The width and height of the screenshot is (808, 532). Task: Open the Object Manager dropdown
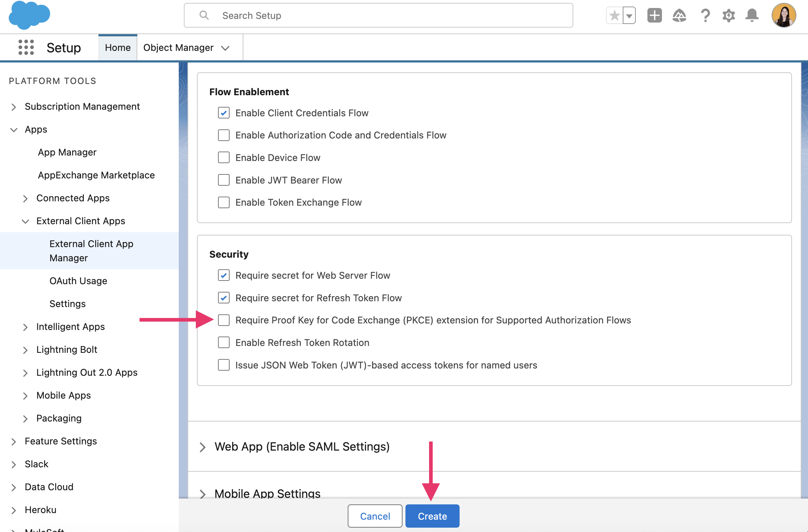point(225,48)
